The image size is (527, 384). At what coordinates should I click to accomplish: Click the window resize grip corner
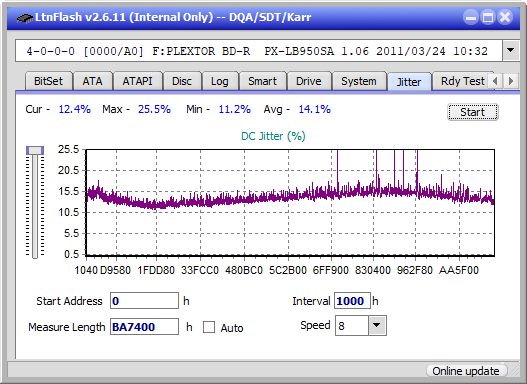(514, 372)
